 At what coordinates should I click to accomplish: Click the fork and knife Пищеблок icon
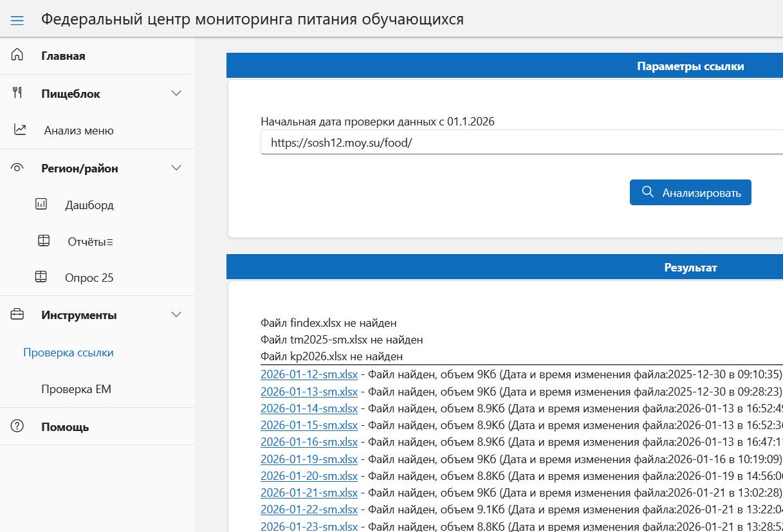coord(17,93)
